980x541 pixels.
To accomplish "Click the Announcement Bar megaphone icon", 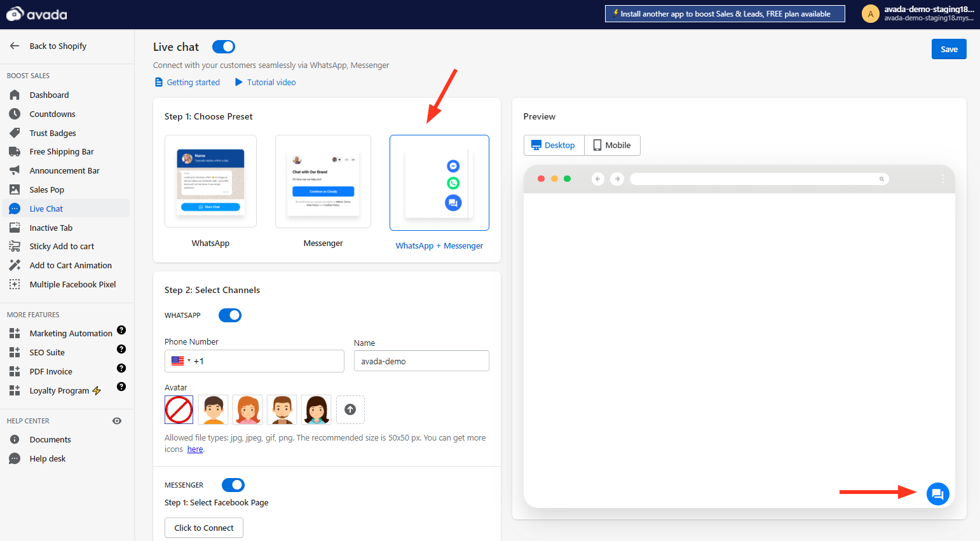I will click(x=15, y=170).
